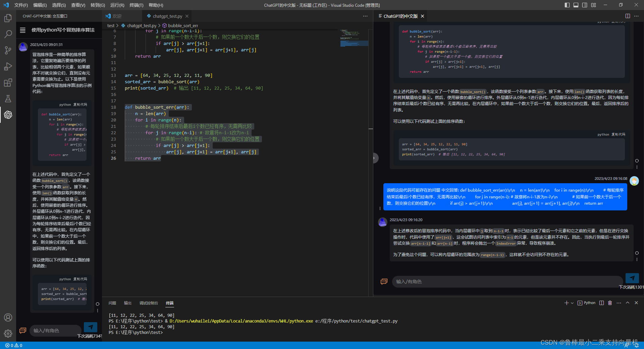Switch to the 终端 panel tab
Image resolution: width=644 pixels, height=349 pixels.
pos(170,303)
